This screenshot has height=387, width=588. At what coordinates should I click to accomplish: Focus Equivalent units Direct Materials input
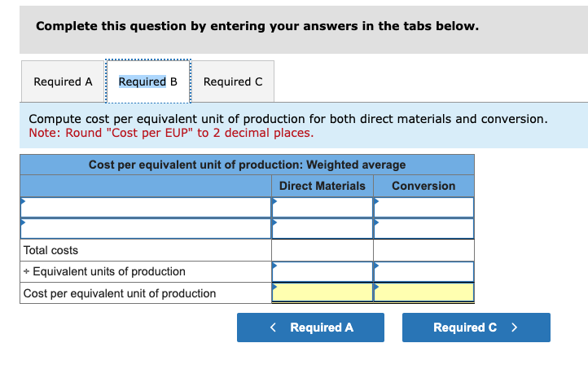pos(323,271)
